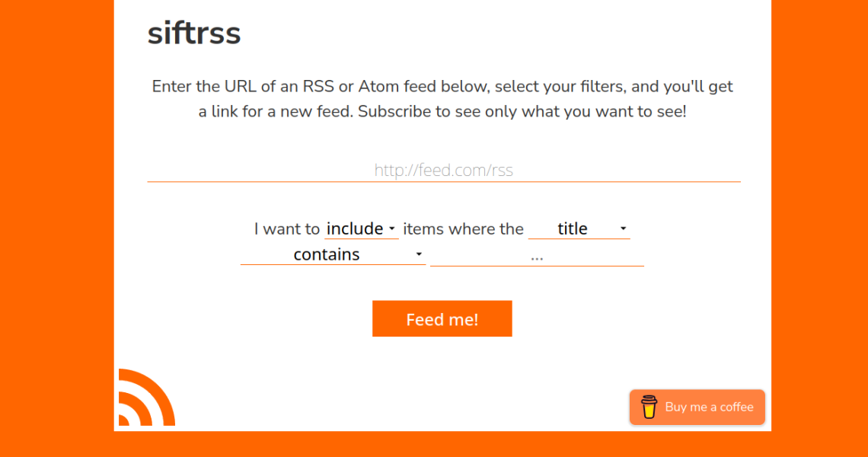Click the coffee cup icon

[649, 407]
